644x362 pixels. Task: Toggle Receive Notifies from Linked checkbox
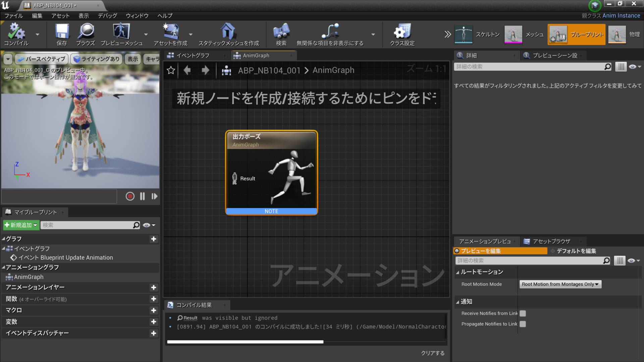coord(523,313)
